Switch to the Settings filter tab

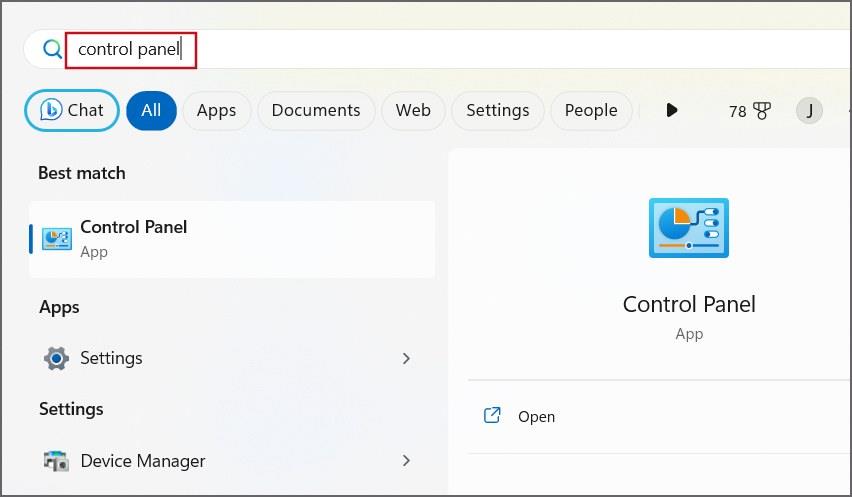(498, 110)
